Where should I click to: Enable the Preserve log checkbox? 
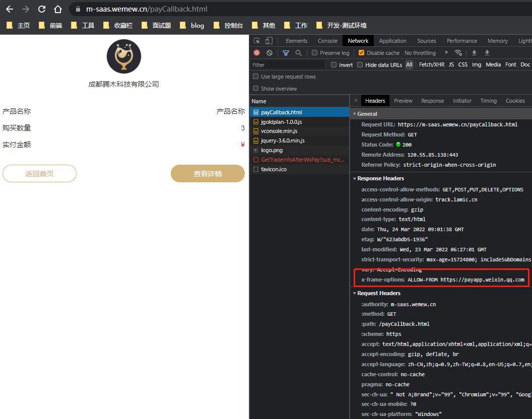pyautogui.click(x=314, y=52)
